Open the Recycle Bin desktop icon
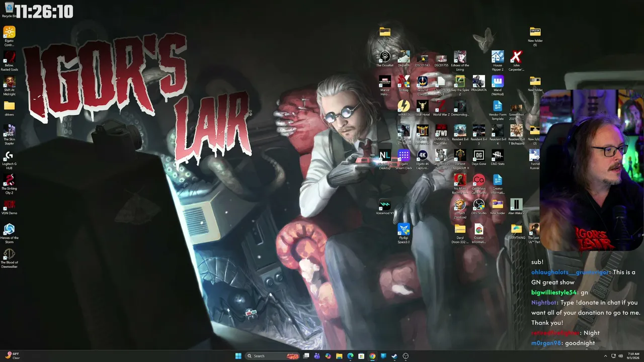The height and width of the screenshot is (362, 644). [x=9, y=10]
